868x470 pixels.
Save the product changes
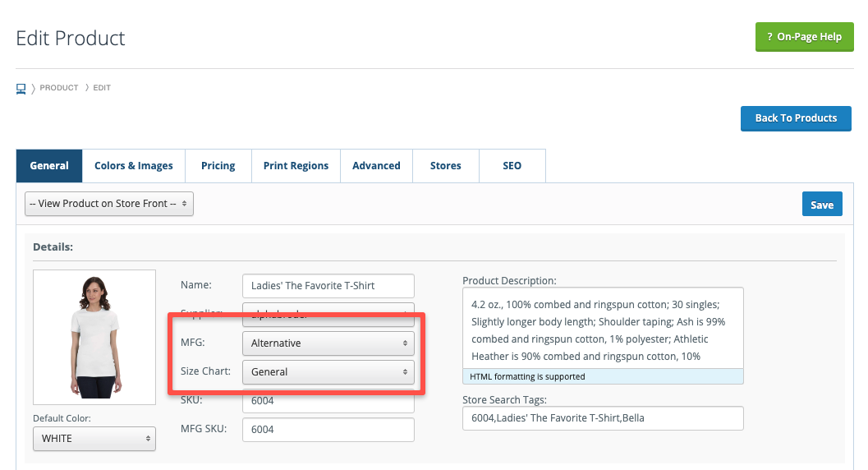click(821, 205)
